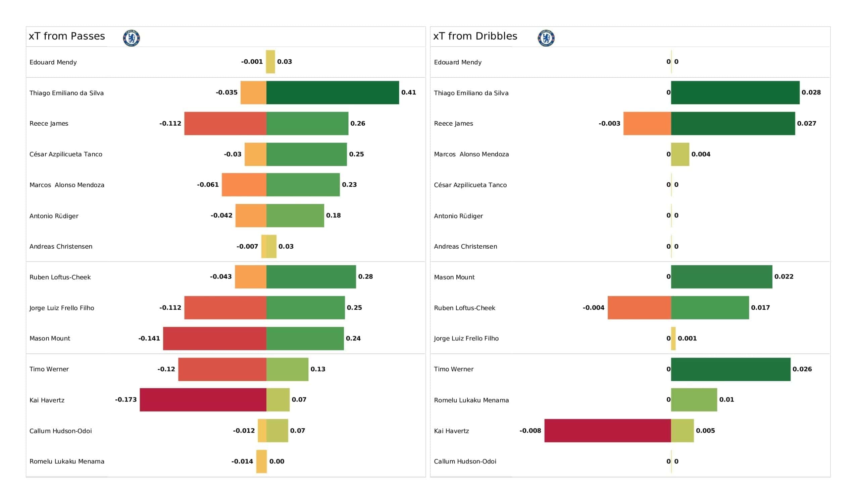Click the Chelsea crest beside xT from Dribbles

(x=546, y=38)
